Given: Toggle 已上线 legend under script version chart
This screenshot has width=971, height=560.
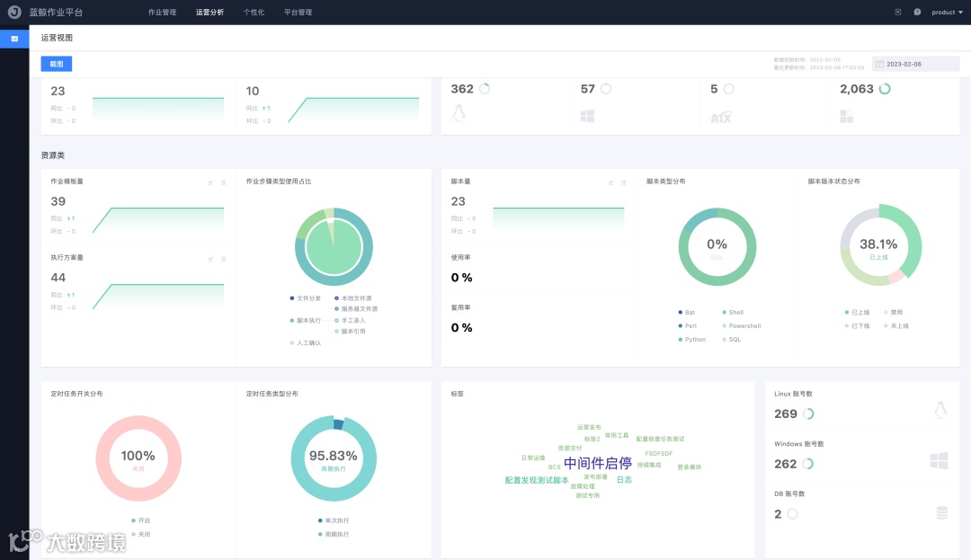Looking at the screenshot, I should (x=857, y=313).
